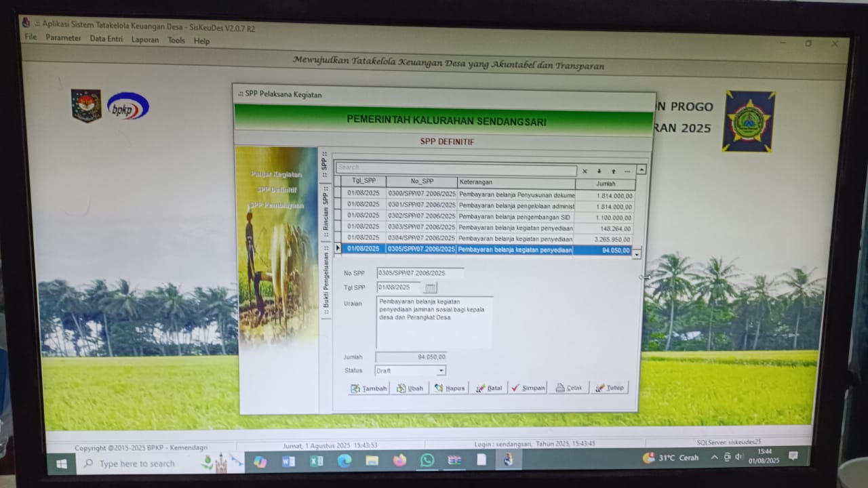Expand the Status dropdown
The height and width of the screenshot is (488, 868).
(x=441, y=371)
